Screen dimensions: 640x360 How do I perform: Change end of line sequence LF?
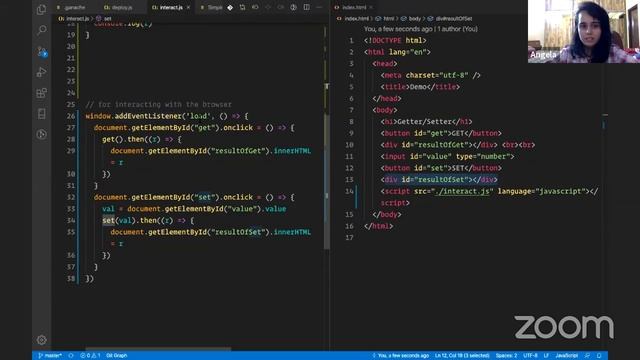click(546, 356)
